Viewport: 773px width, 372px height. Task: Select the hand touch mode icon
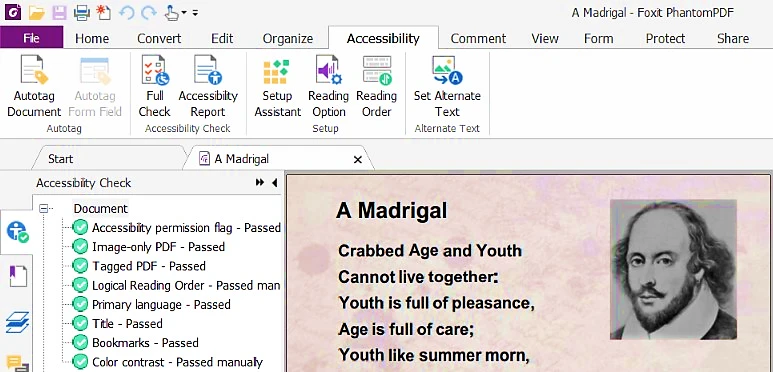(172, 13)
